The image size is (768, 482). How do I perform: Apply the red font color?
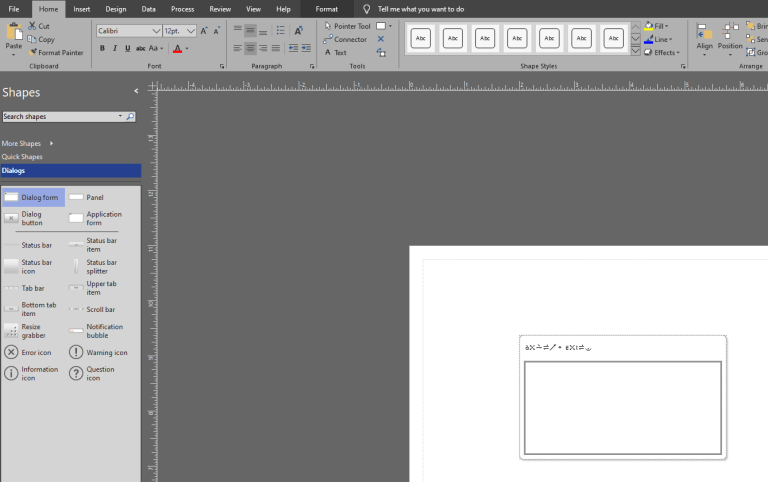point(177,48)
